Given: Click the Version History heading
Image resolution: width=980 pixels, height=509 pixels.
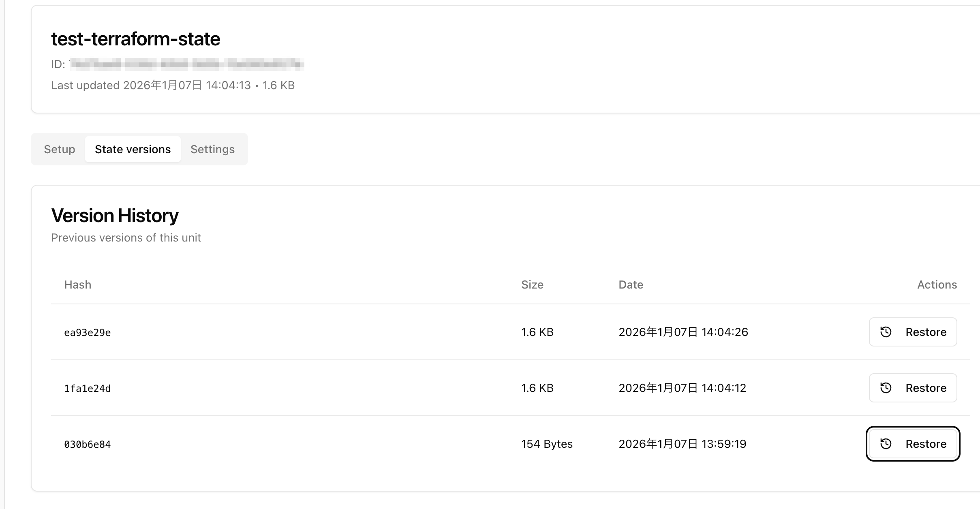Looking at the screenshot, I should (x=115, y=216).
